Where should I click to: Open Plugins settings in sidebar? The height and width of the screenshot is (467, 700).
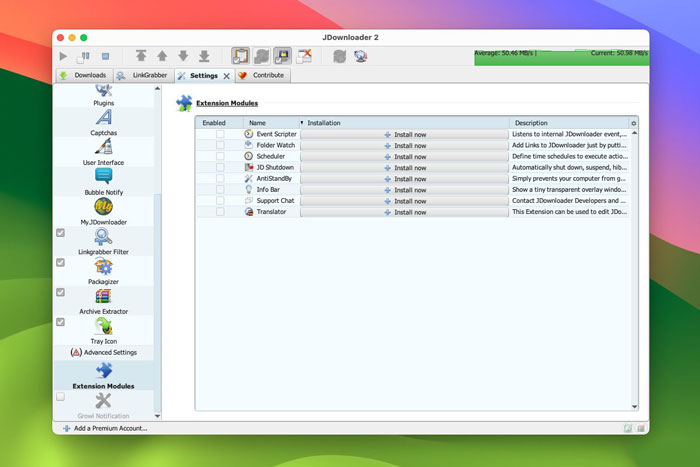(104, 96)
